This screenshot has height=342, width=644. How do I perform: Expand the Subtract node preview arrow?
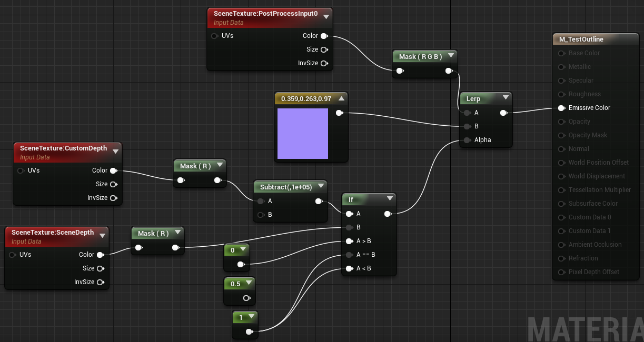[x=320, y=186]
